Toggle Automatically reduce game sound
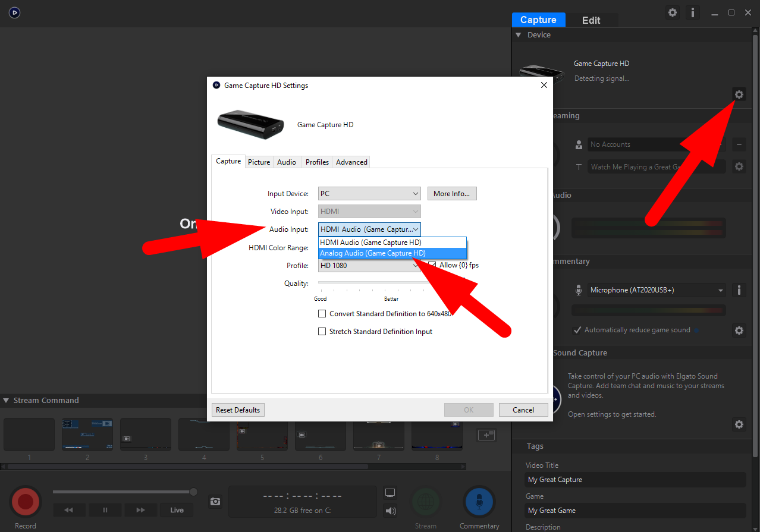Viewport: 760px width, 532px height. [x=577, y=330]
